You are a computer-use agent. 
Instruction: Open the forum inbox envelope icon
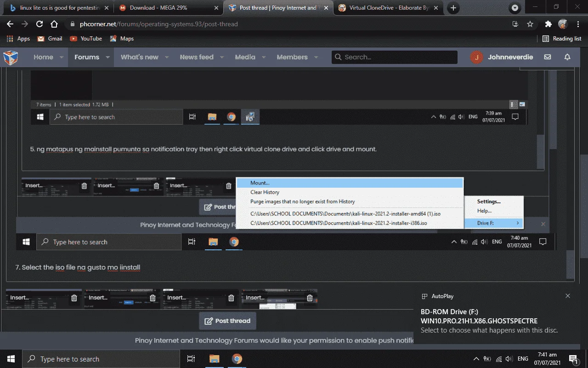coord(548,57)
